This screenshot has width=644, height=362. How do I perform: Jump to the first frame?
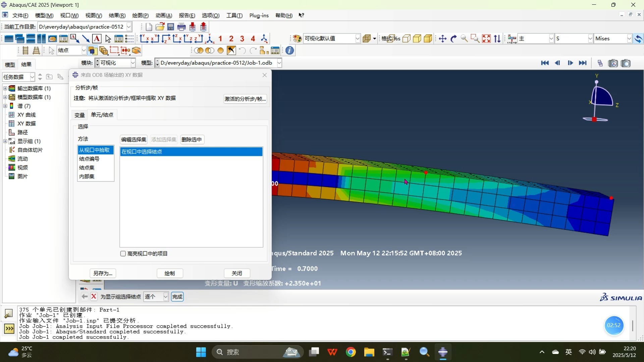545,63
